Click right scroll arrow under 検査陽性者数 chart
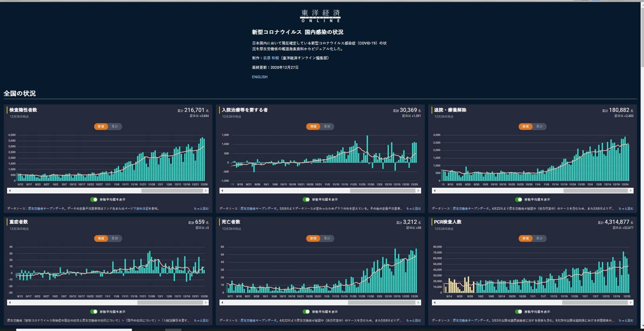The image size is (644, 331). point(206,191)
